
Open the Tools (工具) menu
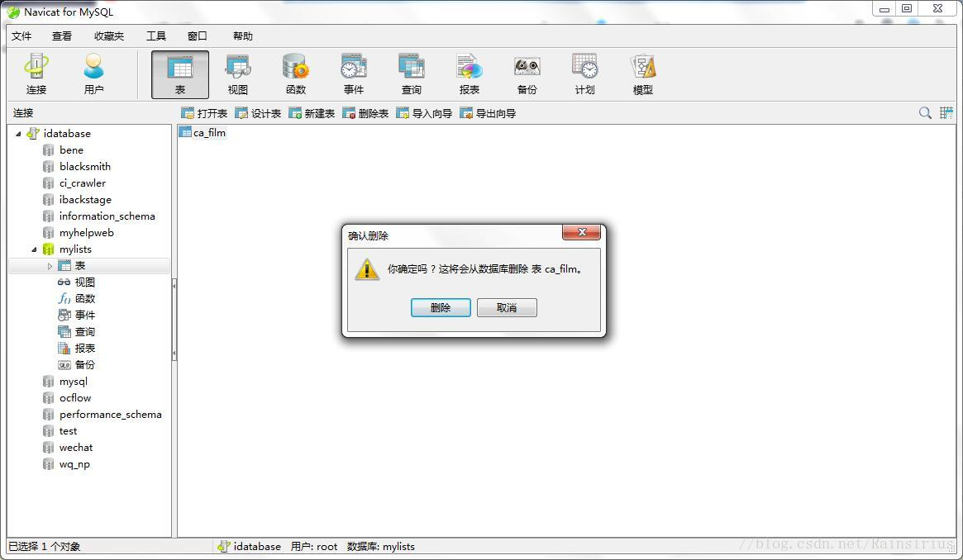tap(156, 36)
